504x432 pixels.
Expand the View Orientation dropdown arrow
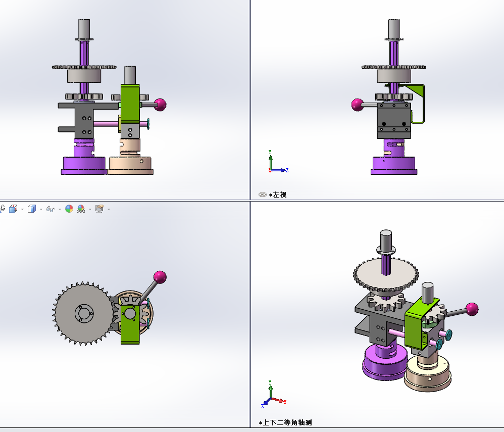tap(22, 209)
